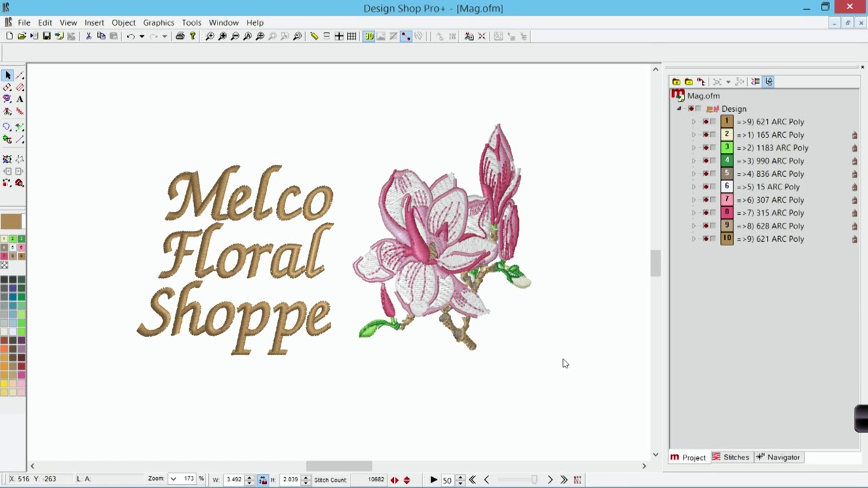
Task: Toggle the Grid display icon
Action: coord(351,36)
